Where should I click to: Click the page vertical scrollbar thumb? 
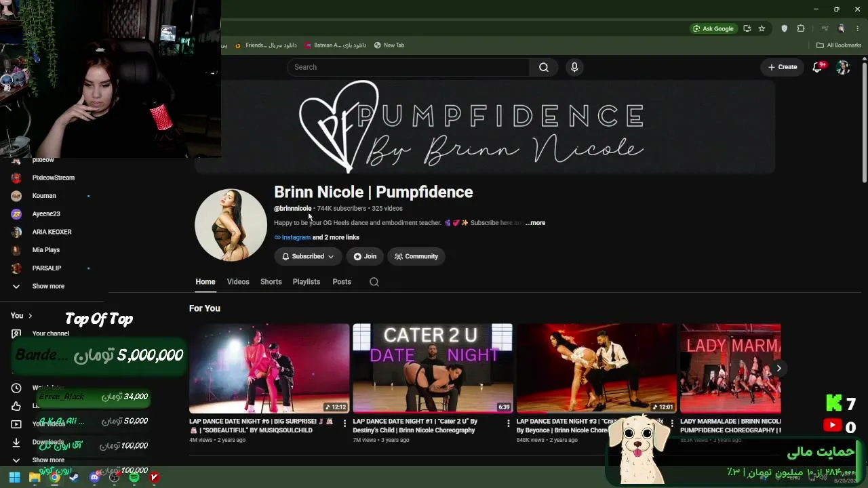click(864, 122)
